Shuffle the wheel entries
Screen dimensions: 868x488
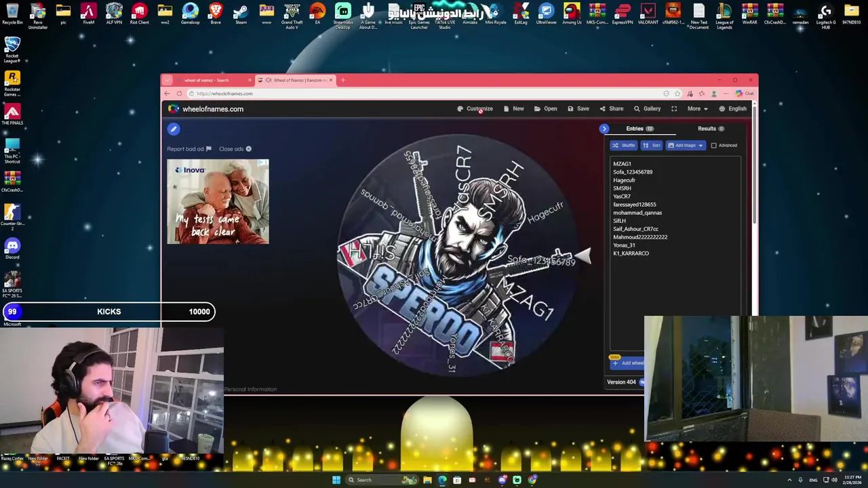pos(623,145)
